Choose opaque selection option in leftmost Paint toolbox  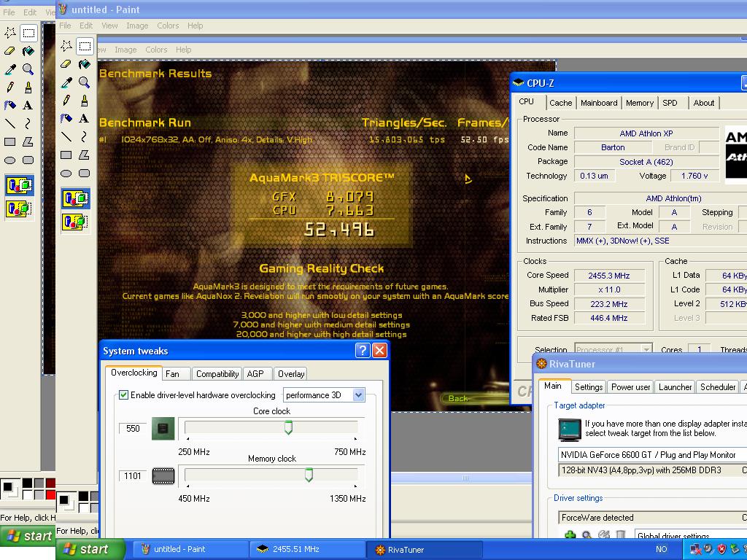pyautogui.click(x=20, y=185)
